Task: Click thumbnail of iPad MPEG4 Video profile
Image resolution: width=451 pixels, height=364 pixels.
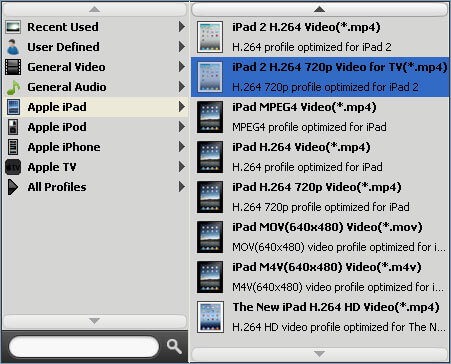Action: tap(210, 117)
